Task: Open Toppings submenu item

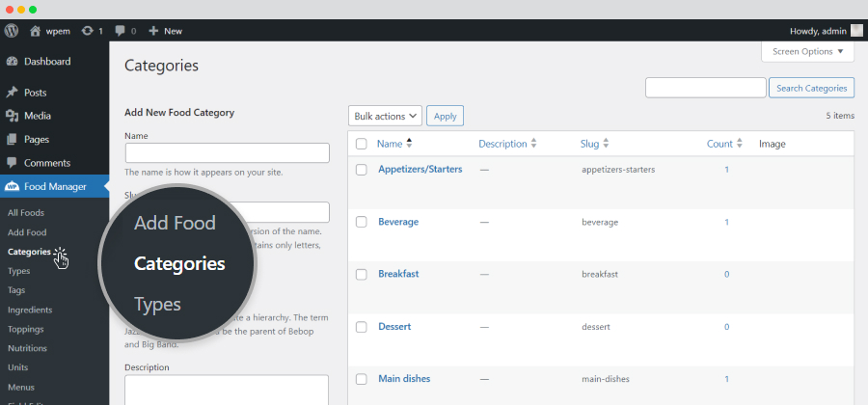Action: [25, 329]
